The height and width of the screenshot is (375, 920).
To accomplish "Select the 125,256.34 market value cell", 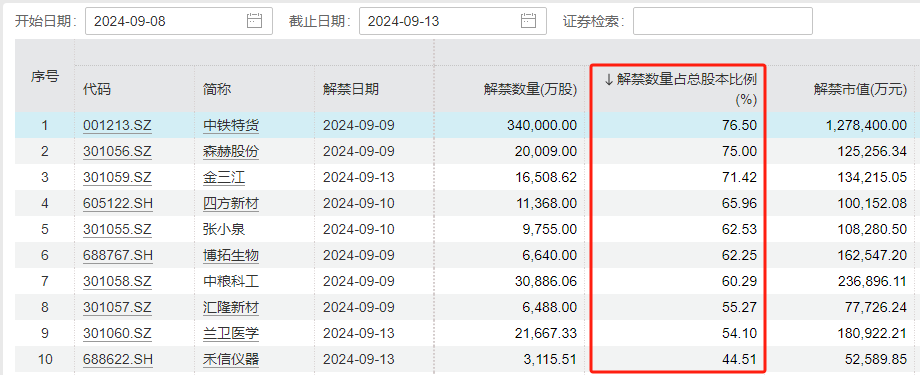I will (871, 151).
